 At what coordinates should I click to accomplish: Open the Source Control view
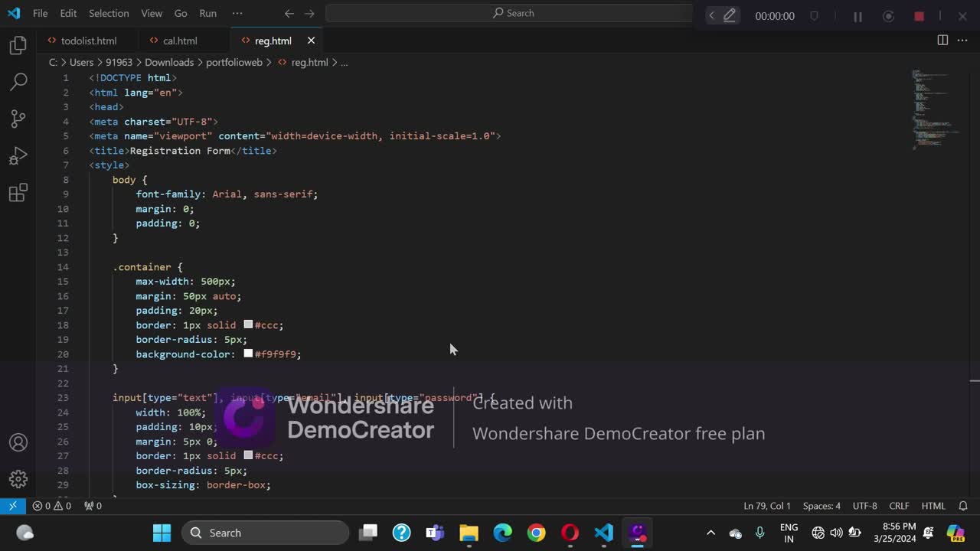tap(18, 119)
